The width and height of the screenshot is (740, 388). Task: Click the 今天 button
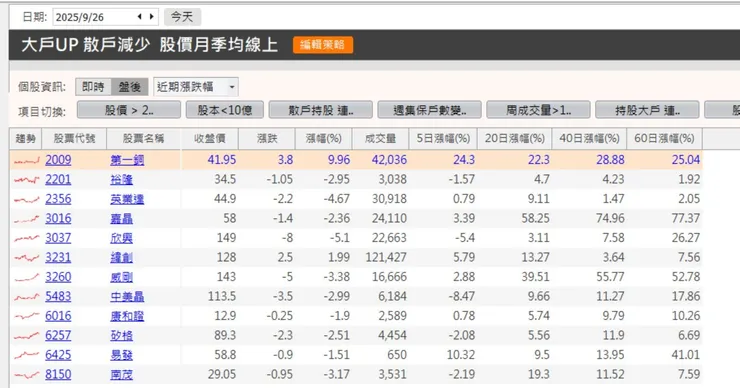[182, 17]
